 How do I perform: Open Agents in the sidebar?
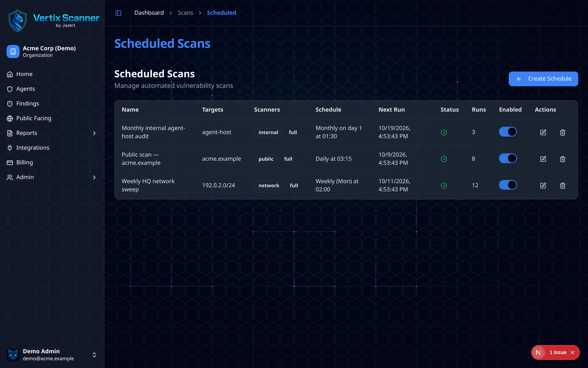coord(52,89)
